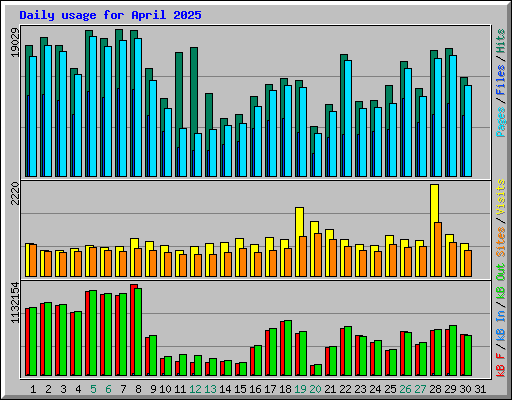Click weekend day 12 axis label
The image size is (512, 400).
point(195,389)
